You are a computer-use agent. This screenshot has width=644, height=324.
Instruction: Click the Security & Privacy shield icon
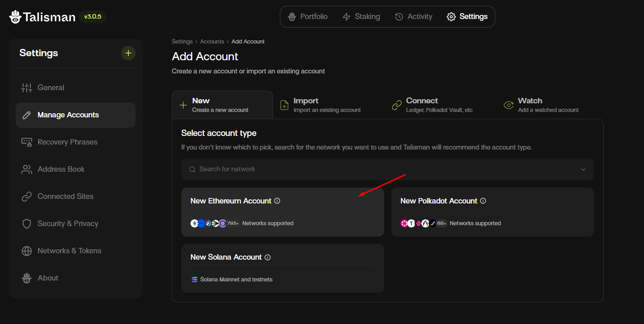pos(27,223)
